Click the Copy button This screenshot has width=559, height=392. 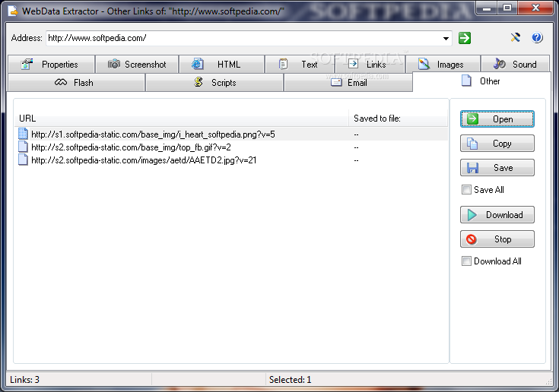[497, 143]
